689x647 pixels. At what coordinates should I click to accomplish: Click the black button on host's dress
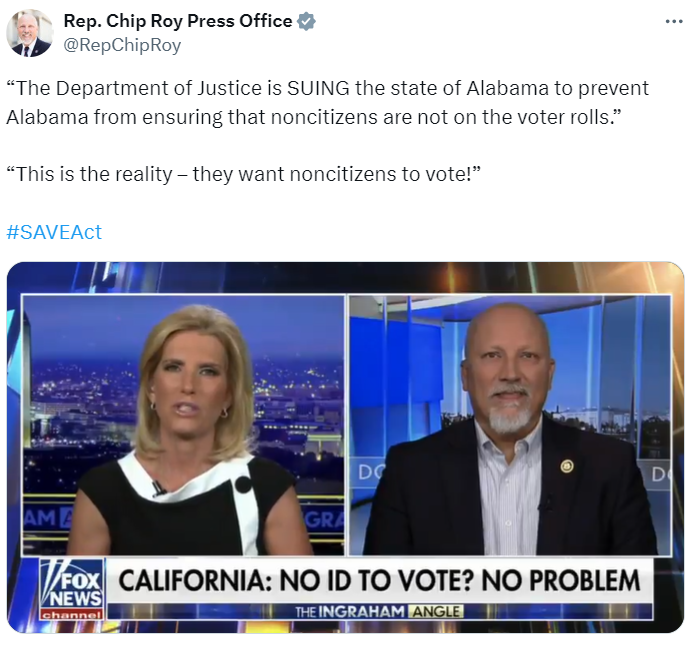243,485
